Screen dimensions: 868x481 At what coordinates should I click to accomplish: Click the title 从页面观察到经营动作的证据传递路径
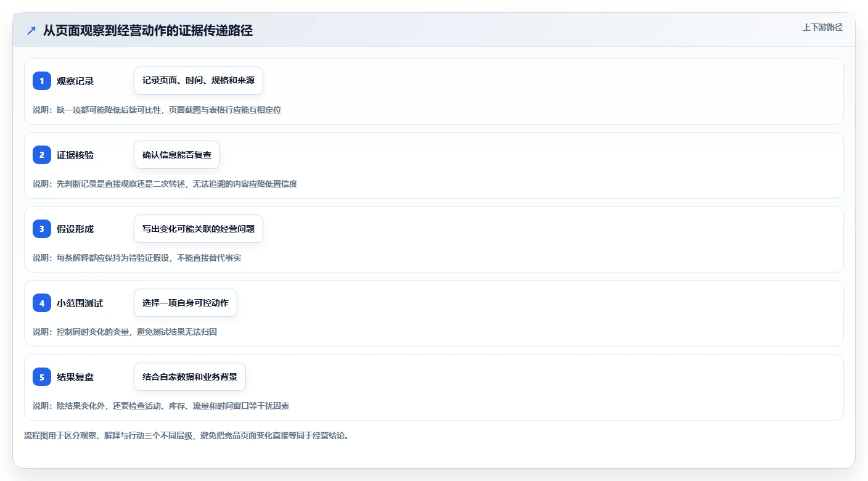[148, 31]
